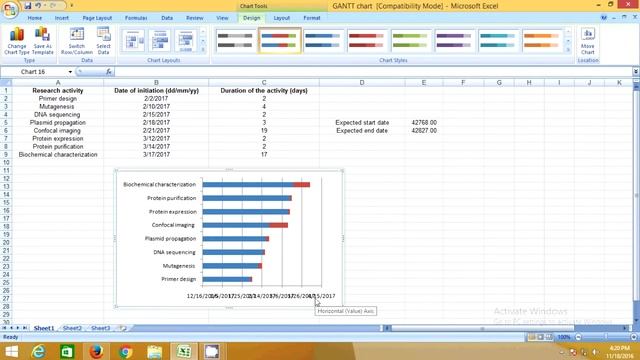Apply the teal chart style
640x360 pixels.
point(497,40)
